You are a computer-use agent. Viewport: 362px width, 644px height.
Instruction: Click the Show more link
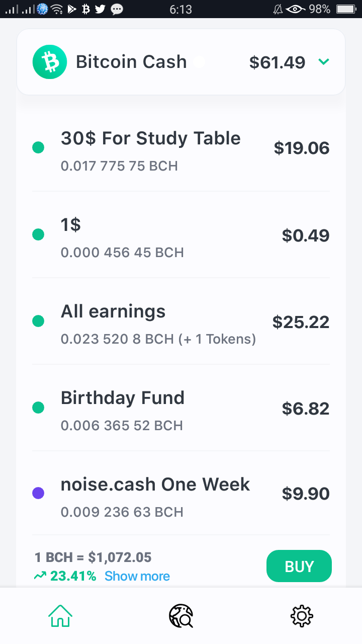coord(137,576)
